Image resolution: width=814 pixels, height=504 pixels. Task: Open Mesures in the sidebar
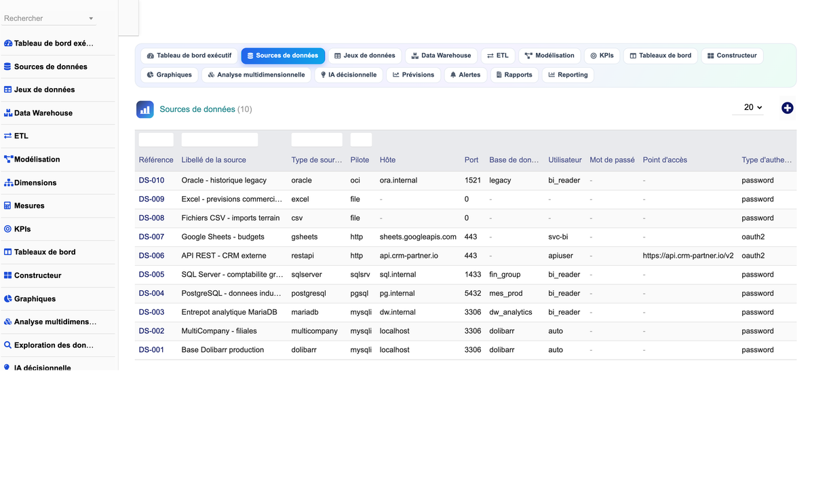(x=29, y=206)
